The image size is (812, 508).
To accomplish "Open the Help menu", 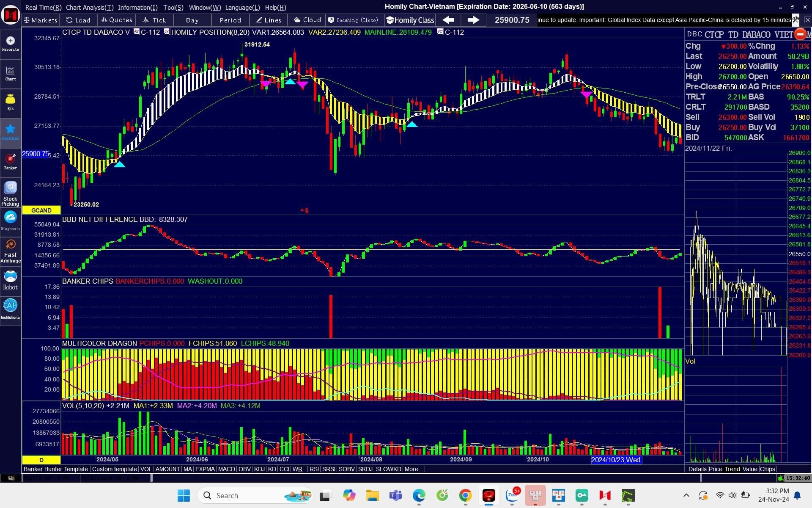I will click(275, 7).
